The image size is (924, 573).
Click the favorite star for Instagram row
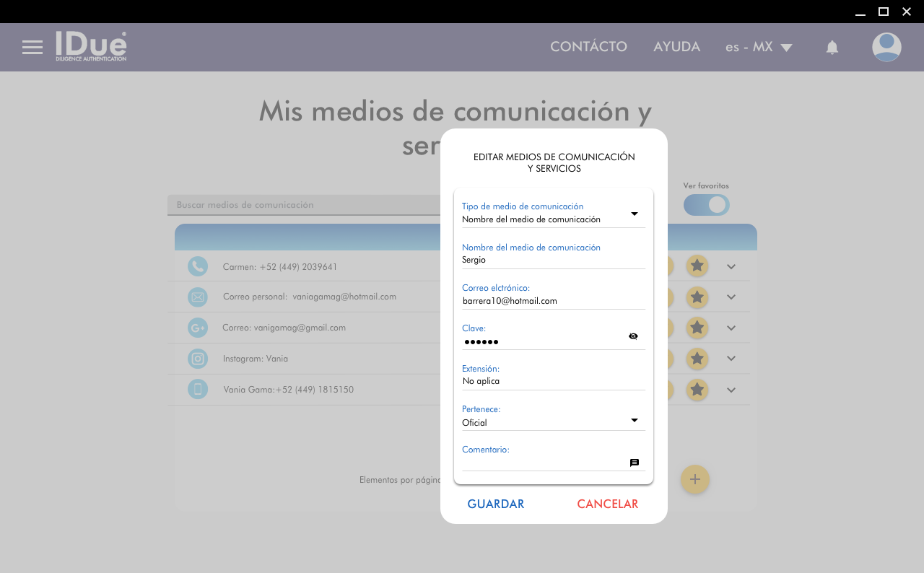tap(697, 359)
